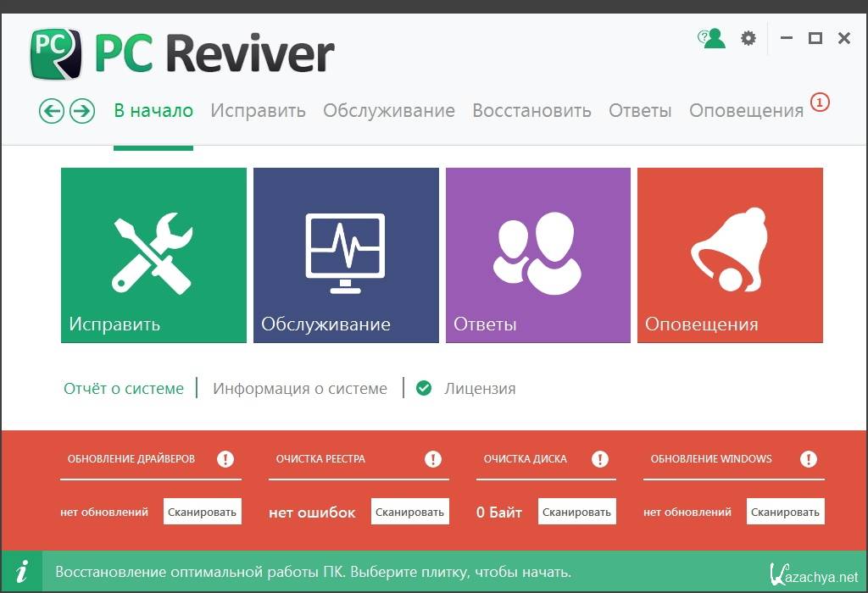Viewport: 868px width, 593px height.
Task: Open the Информация о системе link
Action: pos(300,389)
